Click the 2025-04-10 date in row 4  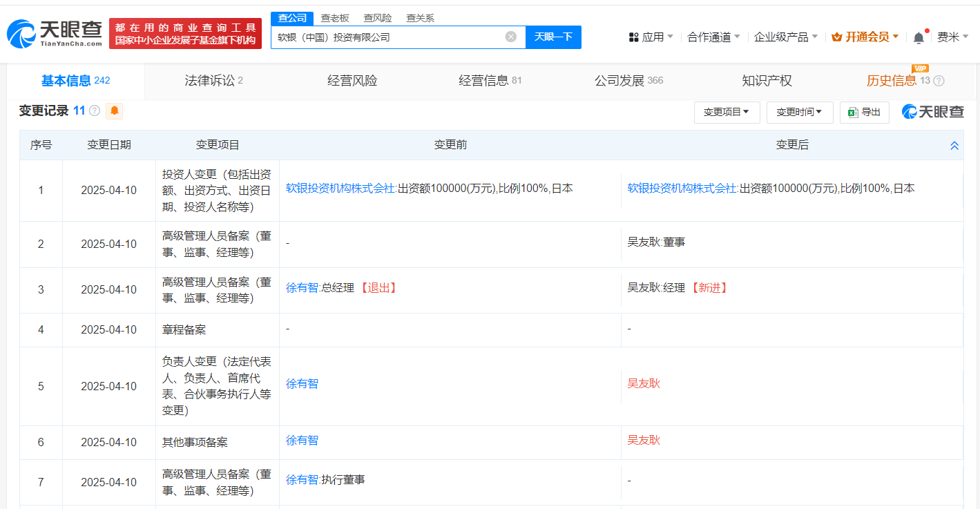pos(109,329)
